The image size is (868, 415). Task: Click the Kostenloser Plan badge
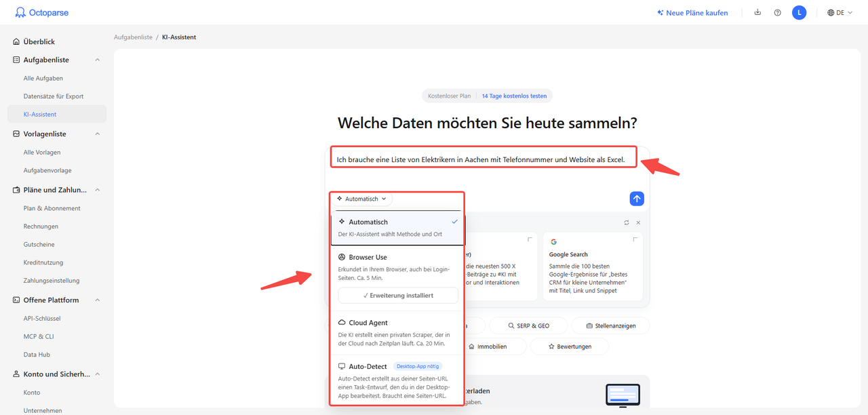point(449,96)
